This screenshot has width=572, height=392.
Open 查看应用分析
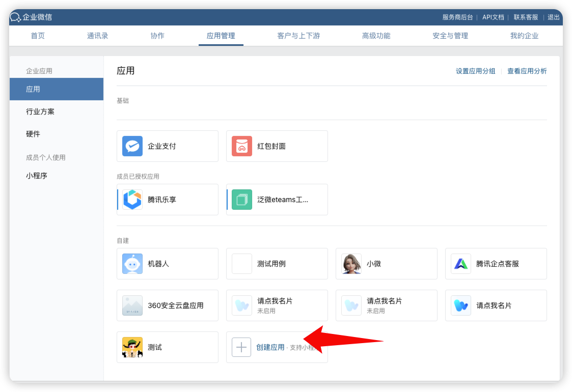[x=527, y=71]
